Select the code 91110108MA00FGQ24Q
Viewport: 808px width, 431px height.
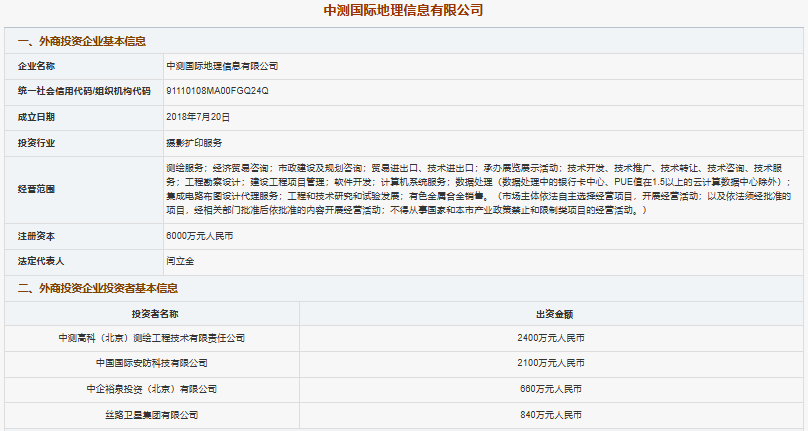pyautogui.click(x=217, y=91)
